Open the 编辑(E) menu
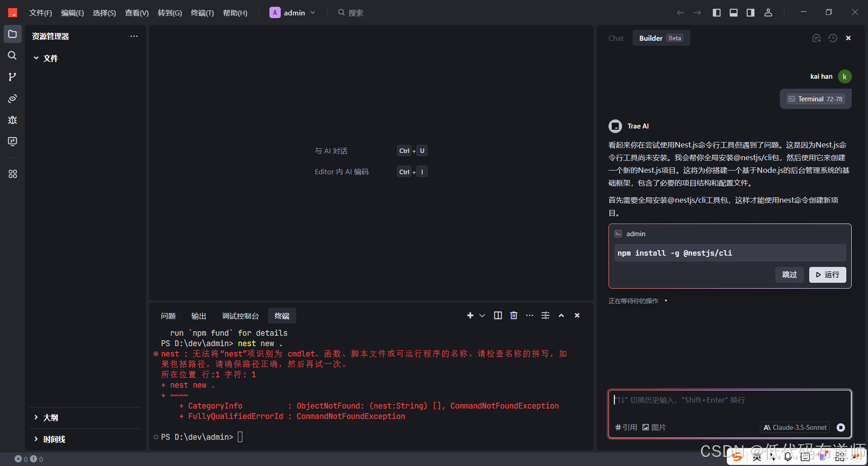Viewport: 868px width, 466px height. (72, 13)
